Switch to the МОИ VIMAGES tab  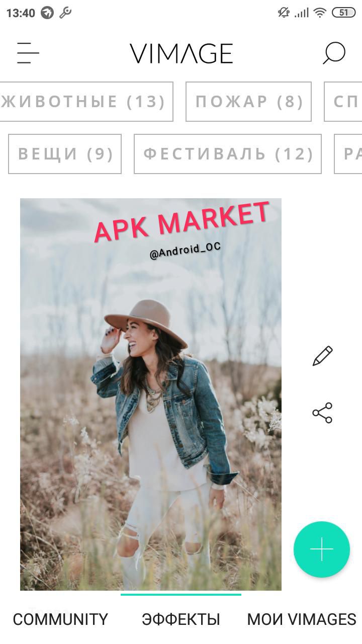tap(302, 619)
